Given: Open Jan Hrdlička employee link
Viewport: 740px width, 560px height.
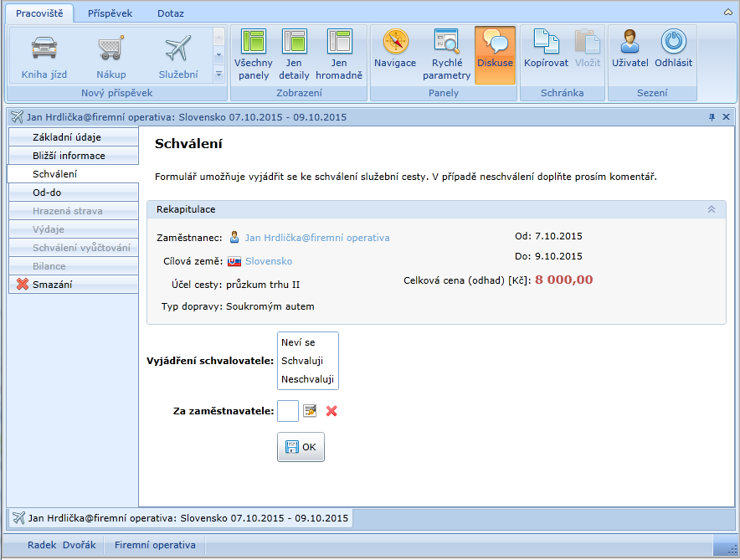Looking at the screenshot, I should coord(316,238).
